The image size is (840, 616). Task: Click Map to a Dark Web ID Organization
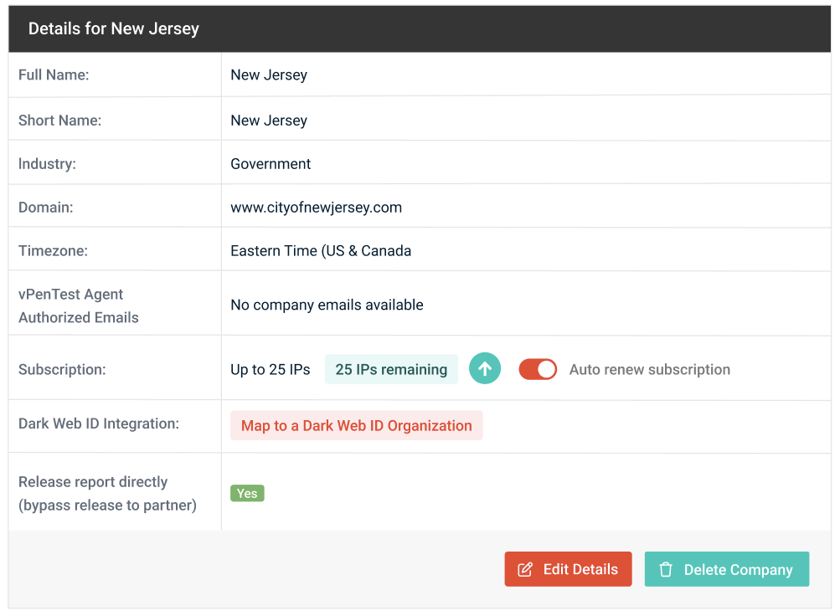click(x=356, y=425)
